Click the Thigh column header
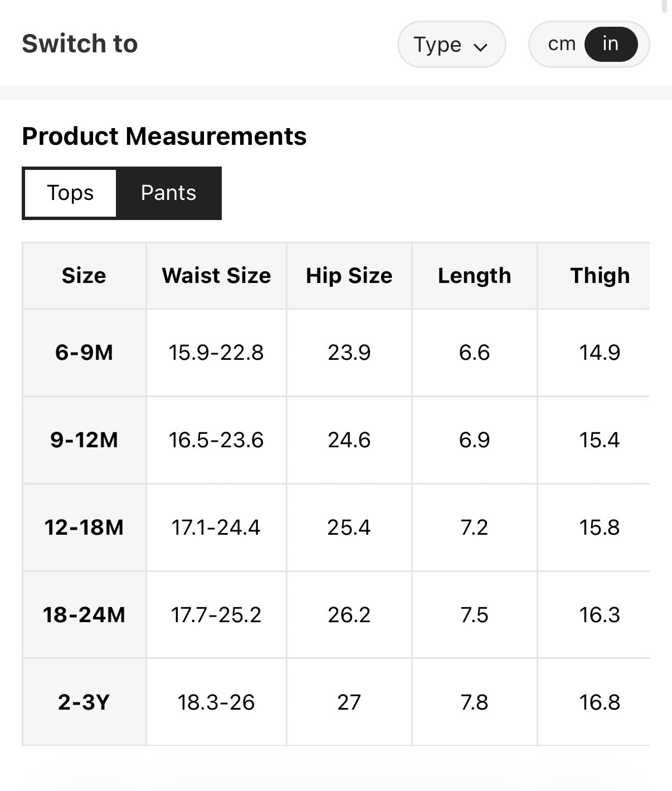The width and height of the screenshot is (672, 791). (600, 275)
